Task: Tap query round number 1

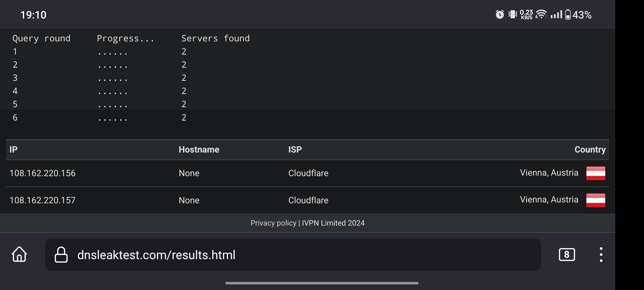Action: pos(15,52)
